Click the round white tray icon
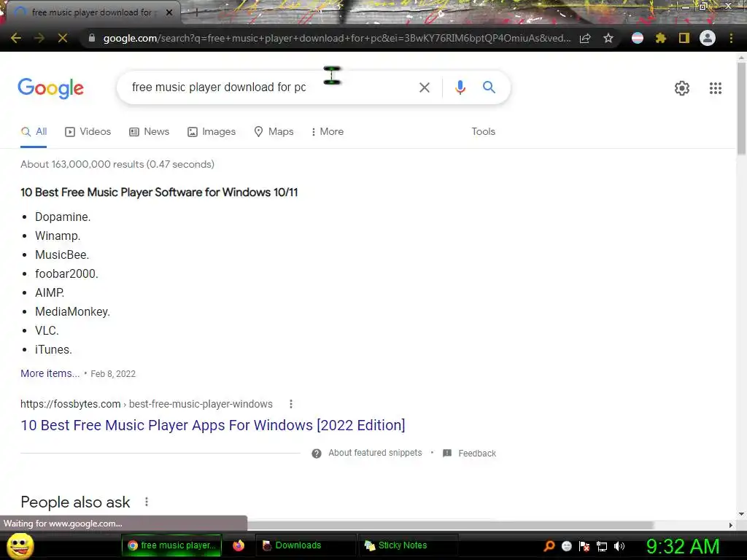Screen dimensions: 747x560 [x=566, y=546]
